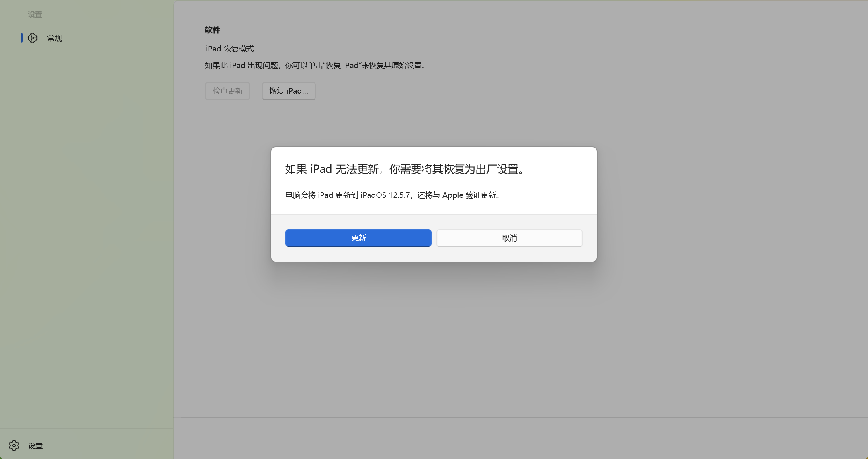Click the empty strip below the divider
Viewport: 868px width, 459px height.
[x=518, y=438]
